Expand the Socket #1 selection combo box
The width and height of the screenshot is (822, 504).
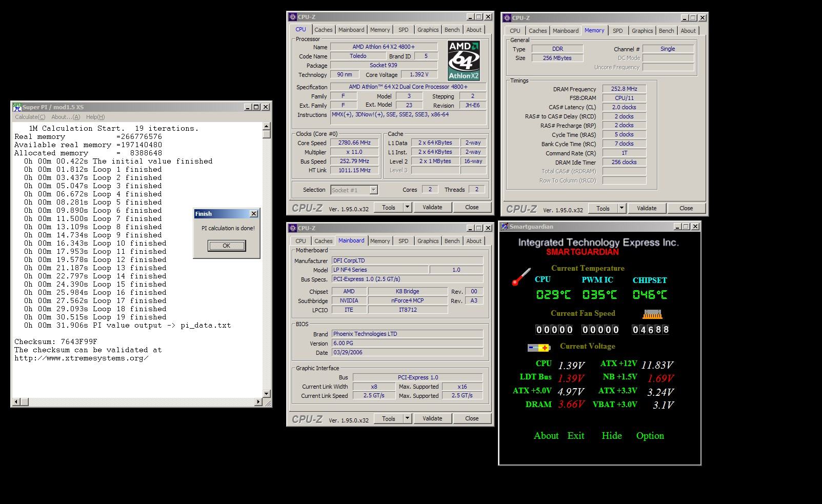(x=373, y=190)
